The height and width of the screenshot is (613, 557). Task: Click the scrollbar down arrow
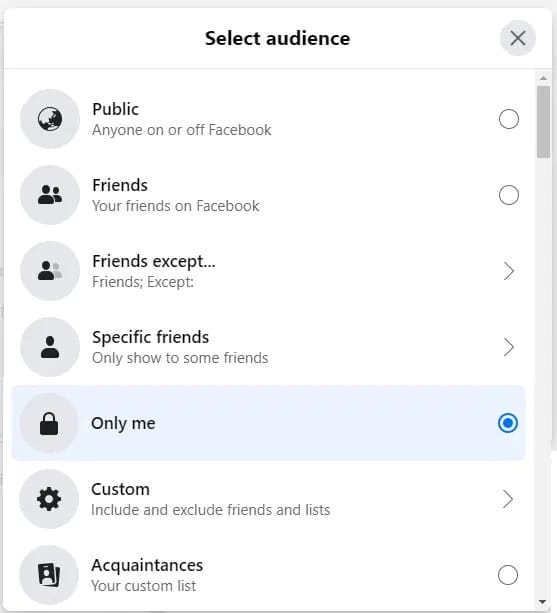point(543,602)
